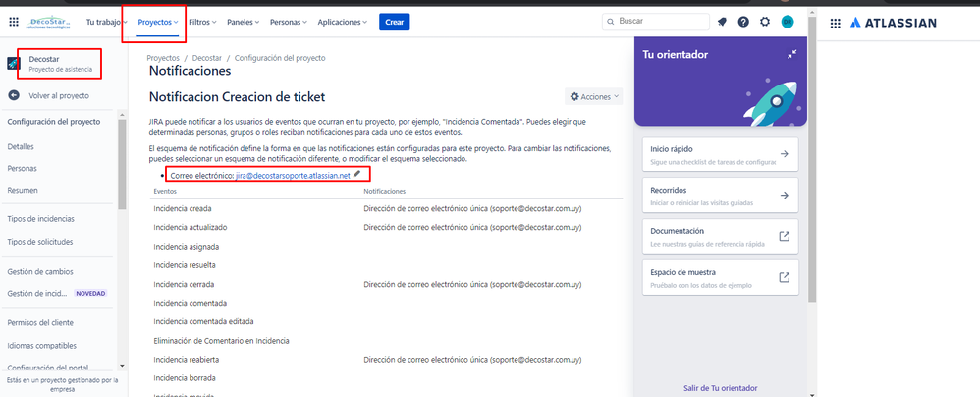Open Tipos de solicitudes in sidebar
The width and height of the screenshot is (980, 397).
click(x=40, y=242)
